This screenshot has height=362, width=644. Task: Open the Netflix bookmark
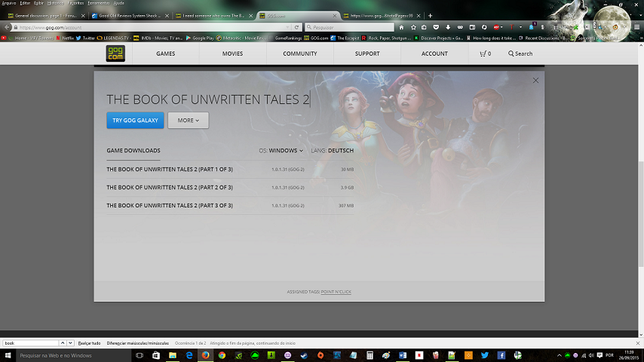coord(65,38)
